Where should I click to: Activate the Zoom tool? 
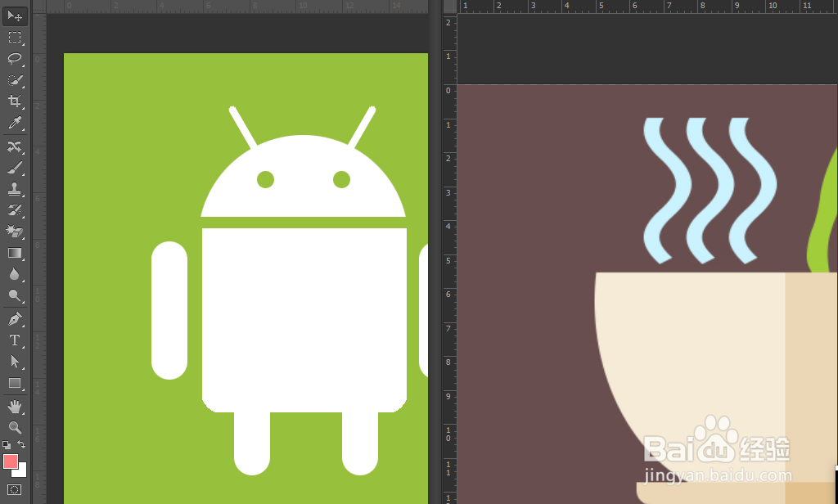(15, 428)
